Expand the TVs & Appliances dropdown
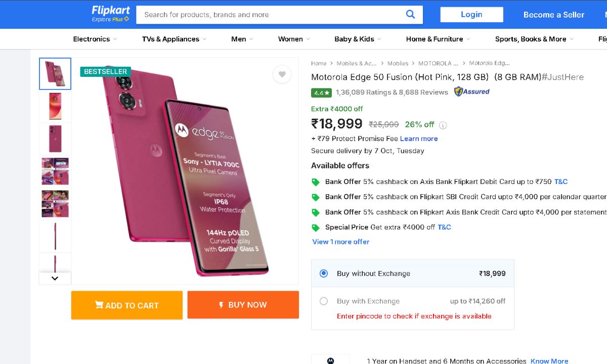Image resolution: width=607 pixels, height=364 pixels. click(174, 39)
